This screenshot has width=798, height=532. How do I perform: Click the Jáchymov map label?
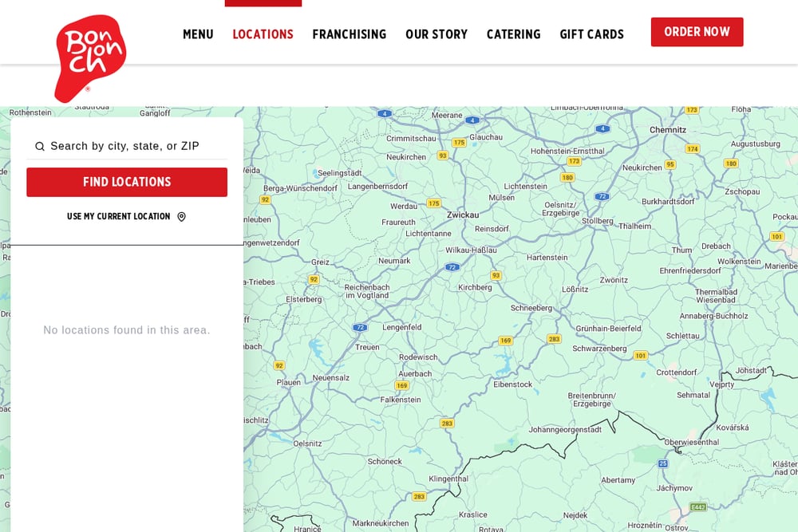point(674,488)
